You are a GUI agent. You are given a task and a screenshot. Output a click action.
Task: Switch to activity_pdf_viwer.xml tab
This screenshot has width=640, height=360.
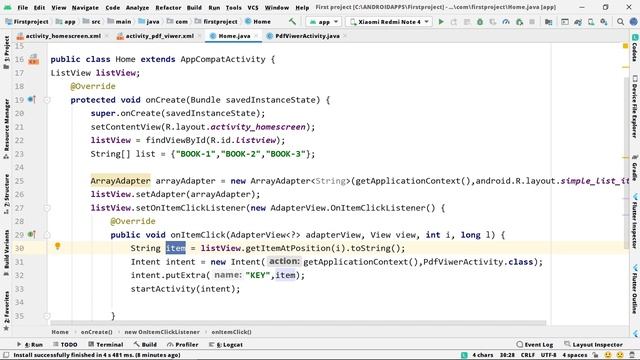[x=160, y=36]
